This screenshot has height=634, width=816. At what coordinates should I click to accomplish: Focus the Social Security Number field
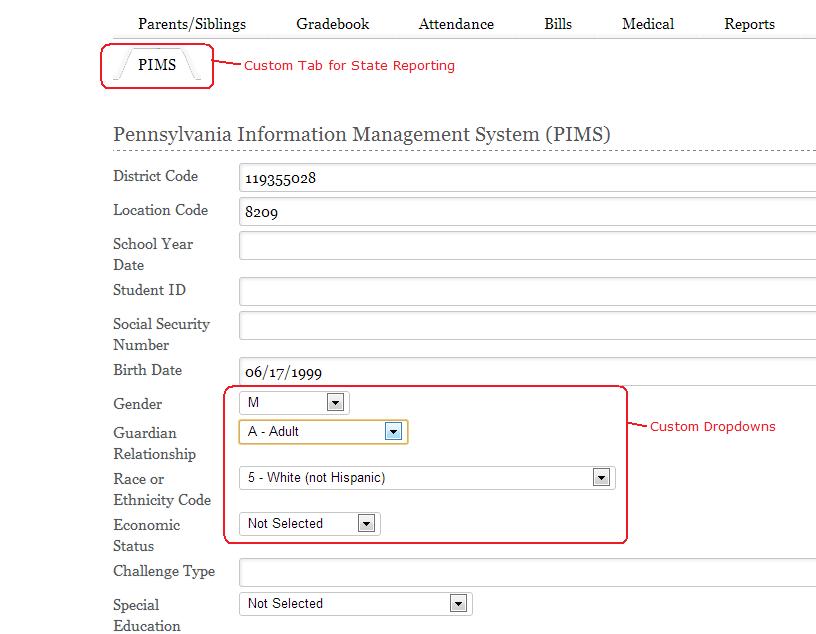tap(527, 326)
